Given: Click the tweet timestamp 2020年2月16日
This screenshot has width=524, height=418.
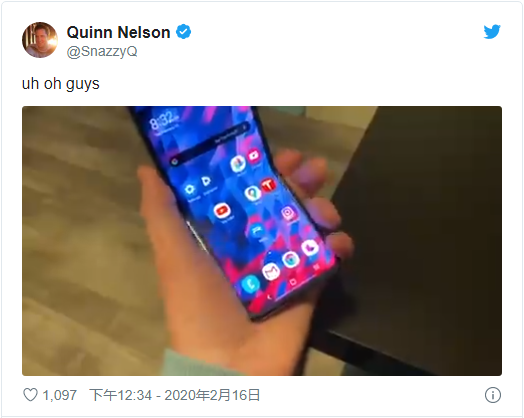Looking at the screenshot, I should point(212,395).
